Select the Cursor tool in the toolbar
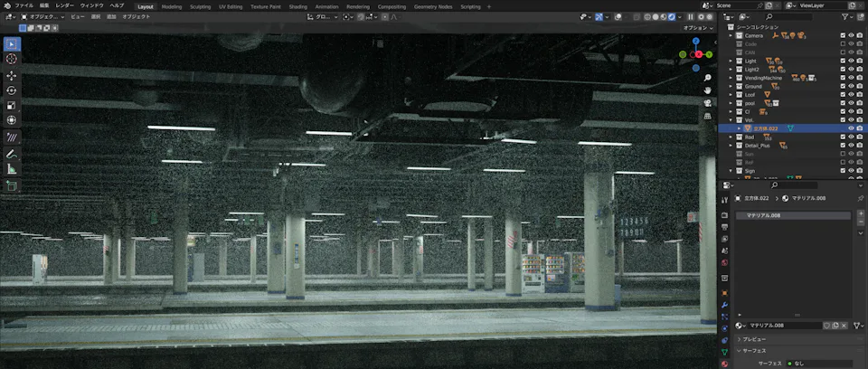This screenshot has width=868, height=369. (12, 59)
